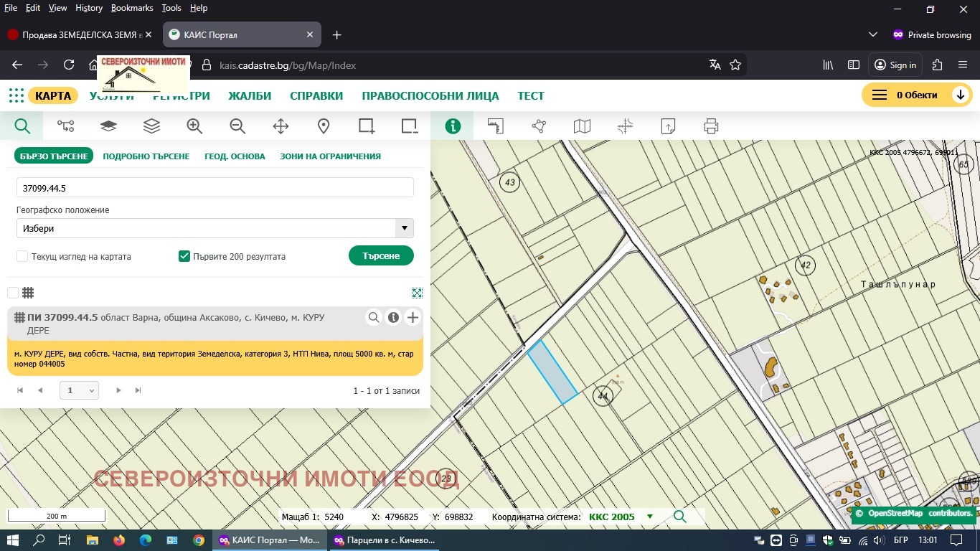This screenshot has width=980, height=551.
Task: Activate the green info identify tool
Action: [x=453, y=126]
